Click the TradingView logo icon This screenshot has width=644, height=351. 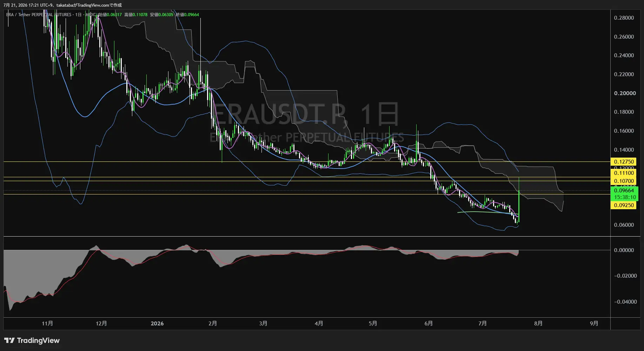pos(9,340)
